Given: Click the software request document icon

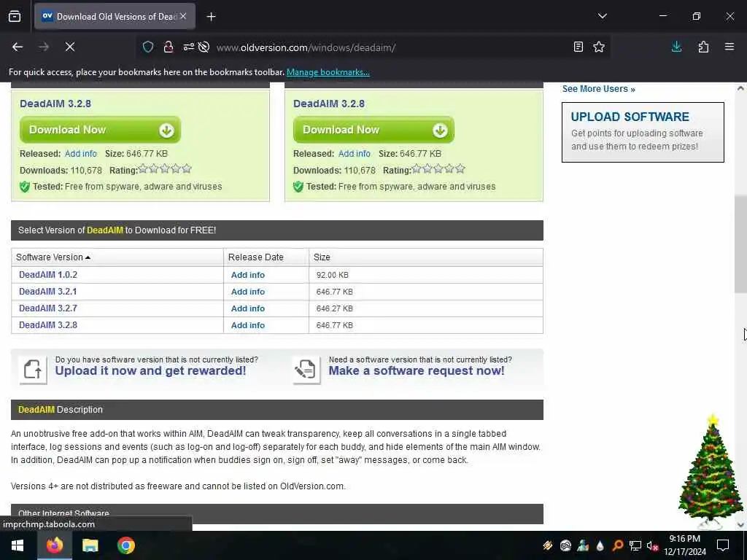Looking at the screenshot, I should click(306, 370).
